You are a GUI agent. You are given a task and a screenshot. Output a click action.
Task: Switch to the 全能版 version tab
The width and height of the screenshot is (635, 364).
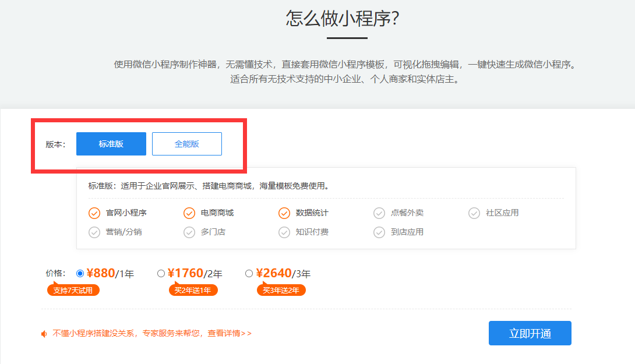tap(187, 144)
